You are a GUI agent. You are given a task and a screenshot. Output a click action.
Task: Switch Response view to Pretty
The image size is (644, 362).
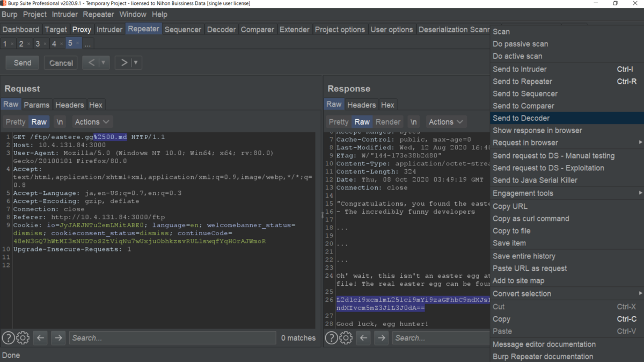[x=339, y=122]
